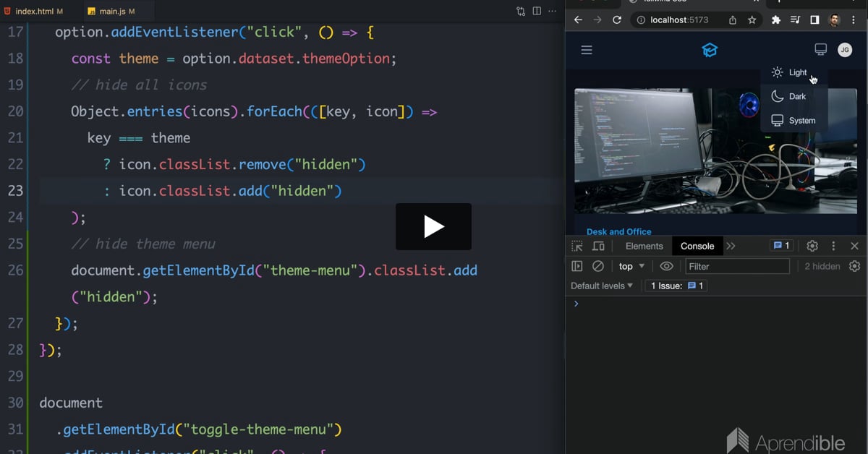Open the editor's more actions ellipsis
The width and height of the screenshot is (868, 454).
point(553,11)
